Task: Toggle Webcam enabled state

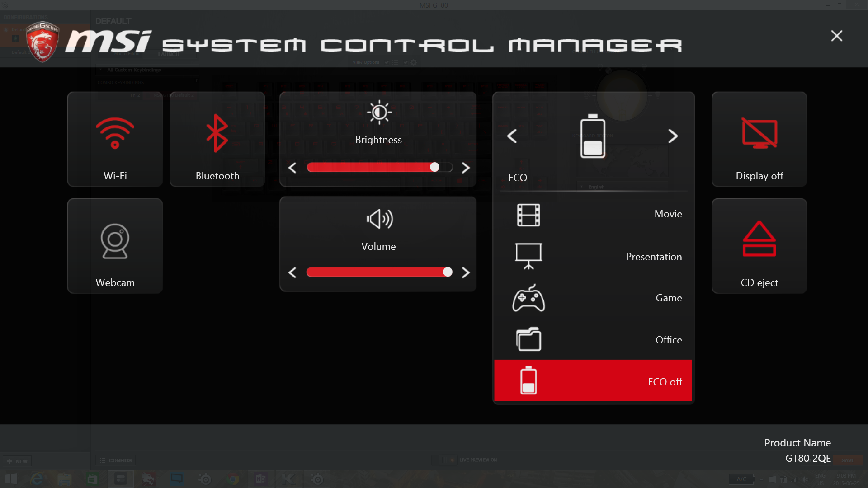Action: [115, 245]
